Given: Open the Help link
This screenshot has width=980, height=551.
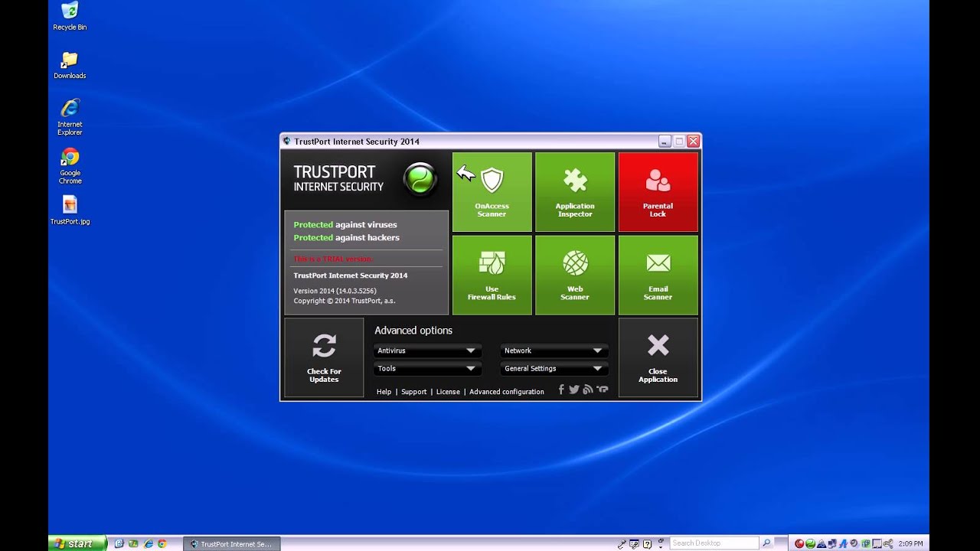Looking at the screenshot, I should tap(384, 392).
